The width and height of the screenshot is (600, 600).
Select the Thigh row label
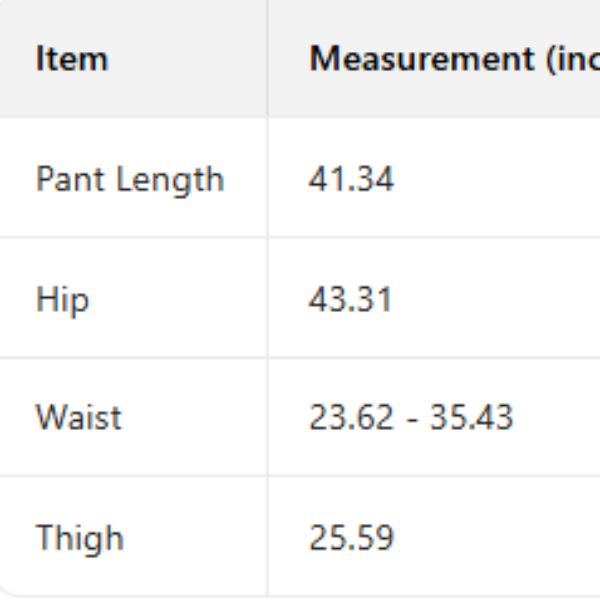(x=80, y=538)
